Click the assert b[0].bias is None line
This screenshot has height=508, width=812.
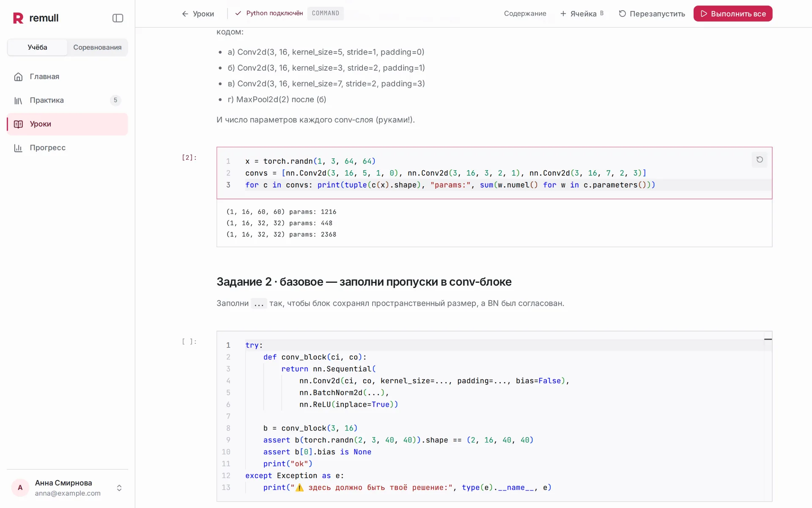(317, 452)
